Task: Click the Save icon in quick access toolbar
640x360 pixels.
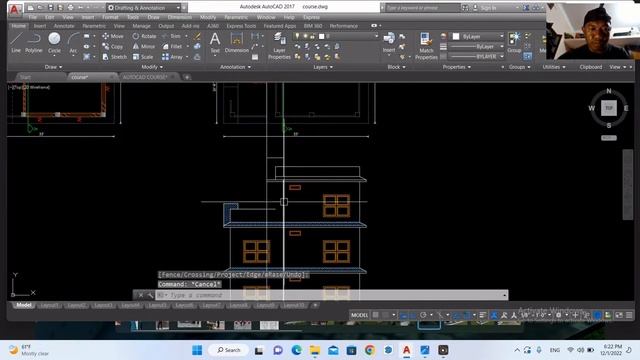Action: [x=51, y=8]
